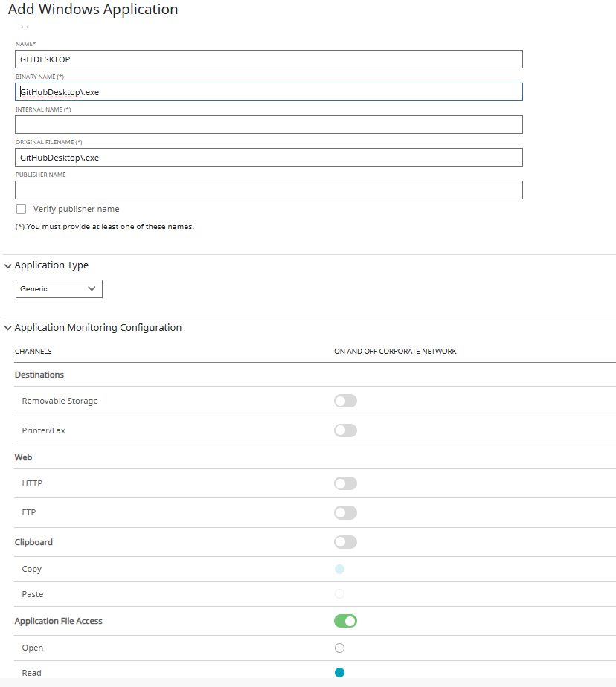Click the Add Windows Application title
Screen dimensions: 616x687
93,9
